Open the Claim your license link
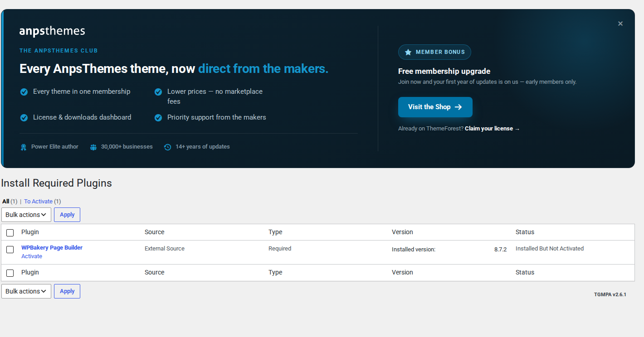Image resolution: width=644 pixels, height=337 pixels. tap(492, 129)
